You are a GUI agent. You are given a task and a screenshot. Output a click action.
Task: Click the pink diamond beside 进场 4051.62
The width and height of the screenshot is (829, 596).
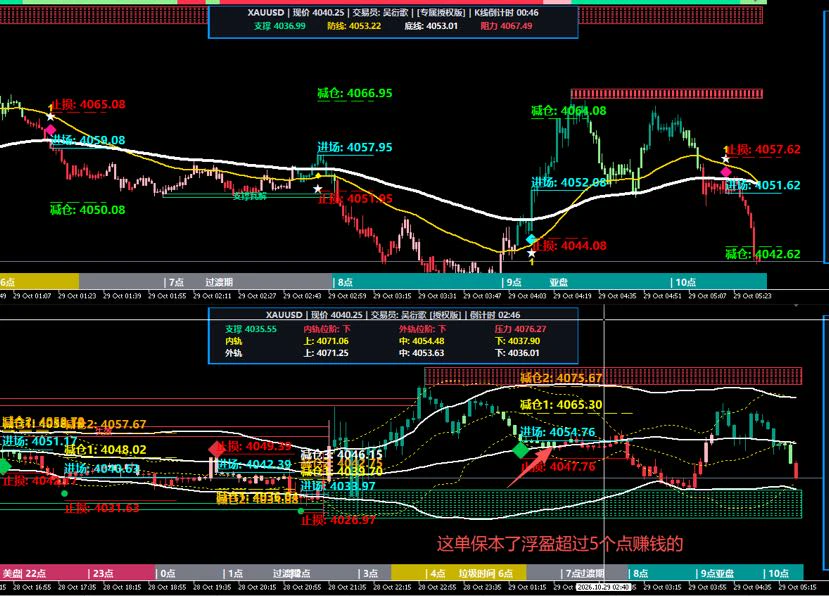[726, 171]
